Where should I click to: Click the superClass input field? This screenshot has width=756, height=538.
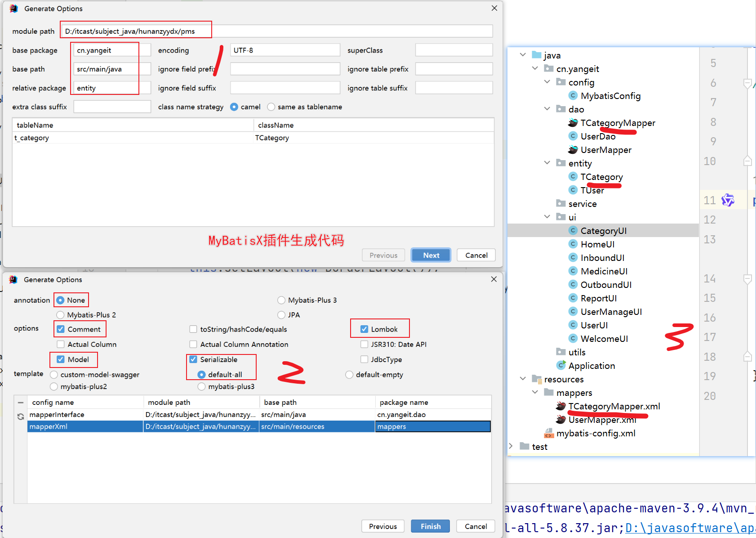[x=454, y=50]
